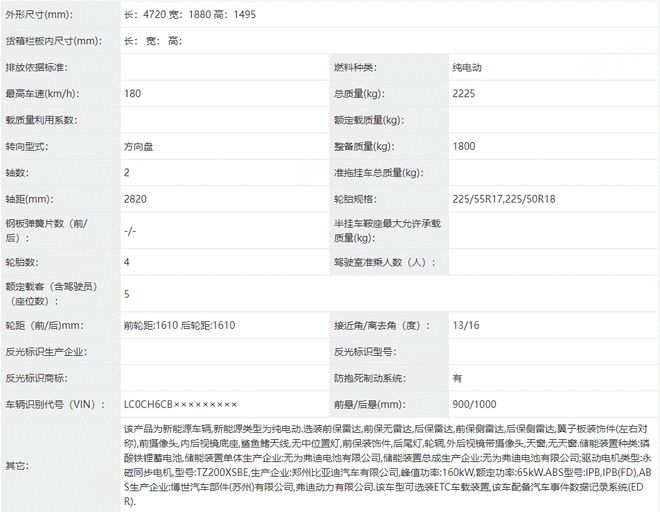Select the seating capacity value 5
660x512 pixels.
127,294
